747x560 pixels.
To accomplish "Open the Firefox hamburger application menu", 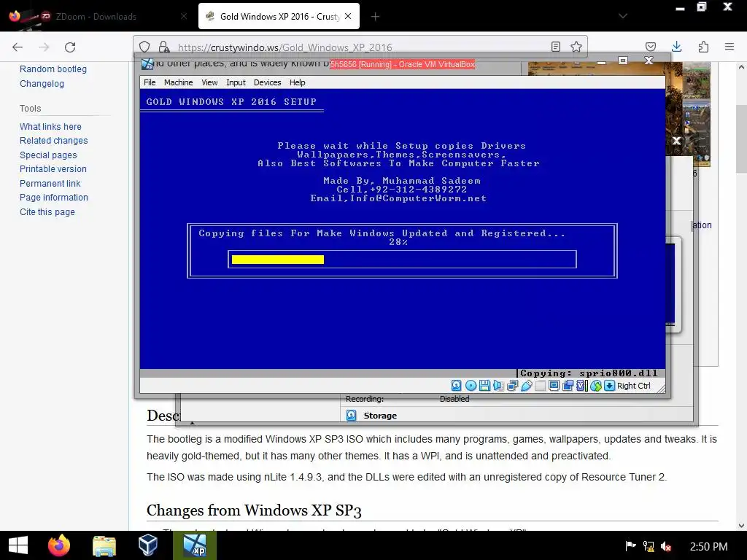I will (729, 47).
